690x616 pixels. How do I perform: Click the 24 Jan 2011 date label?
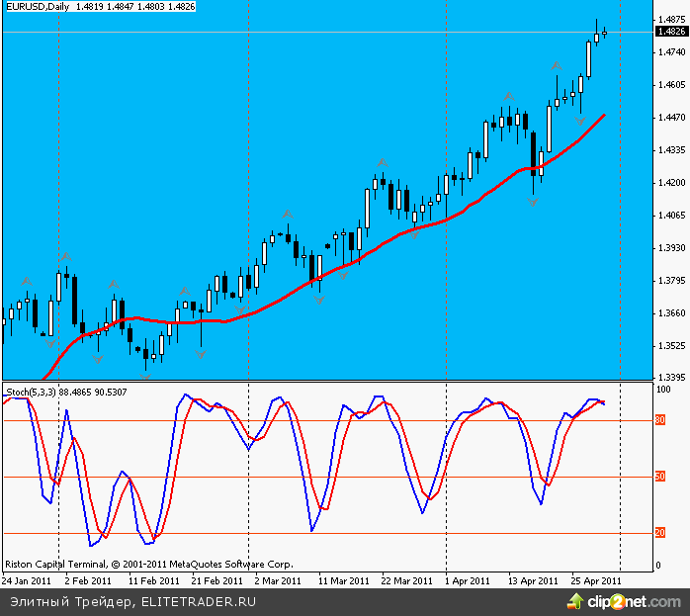pos(27,581)
